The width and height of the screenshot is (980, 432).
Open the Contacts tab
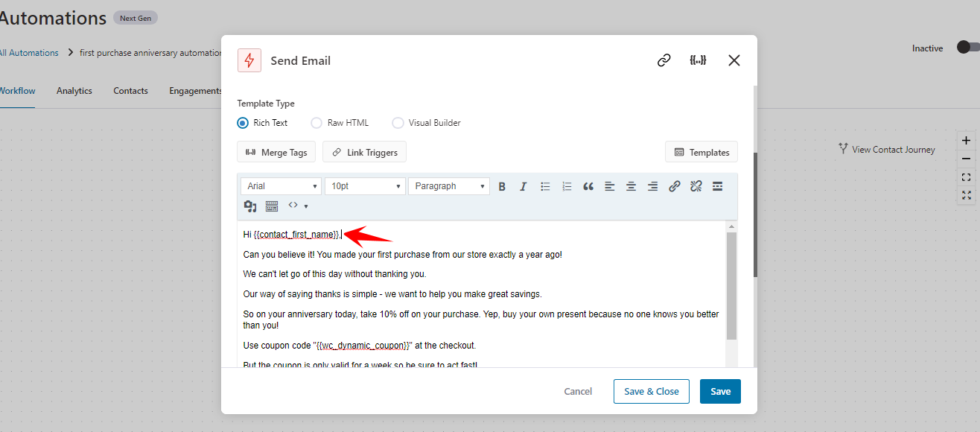[x=130, y=91]
